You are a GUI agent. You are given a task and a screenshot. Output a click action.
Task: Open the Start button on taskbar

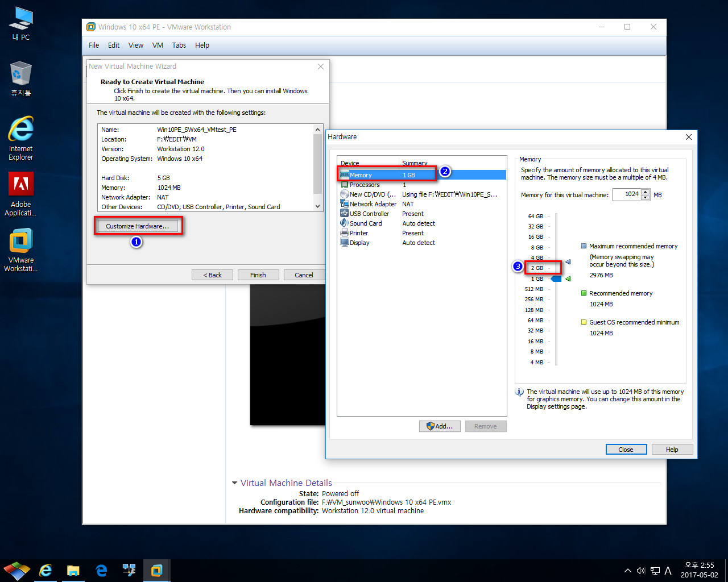click(x=16, y=571)
